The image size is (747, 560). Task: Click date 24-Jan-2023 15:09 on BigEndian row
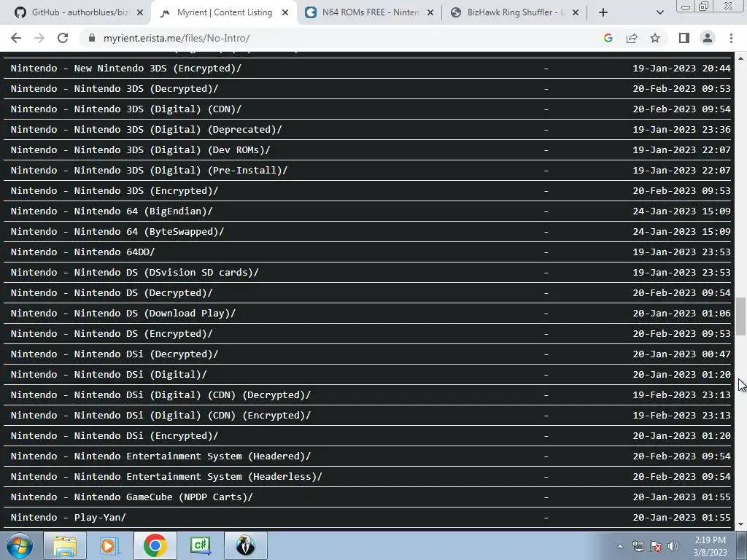(681, 211)
